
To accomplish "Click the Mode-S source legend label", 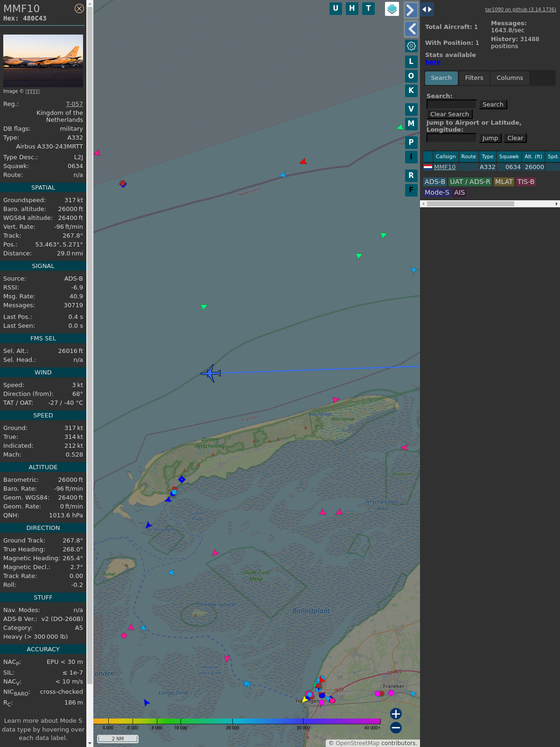I will tap(437, 192).
